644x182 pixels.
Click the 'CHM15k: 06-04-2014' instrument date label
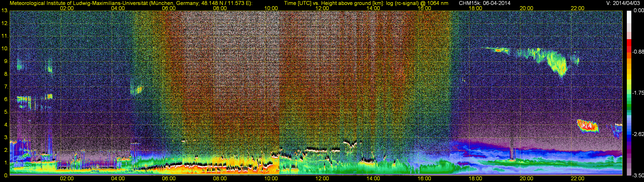[485, 3]
